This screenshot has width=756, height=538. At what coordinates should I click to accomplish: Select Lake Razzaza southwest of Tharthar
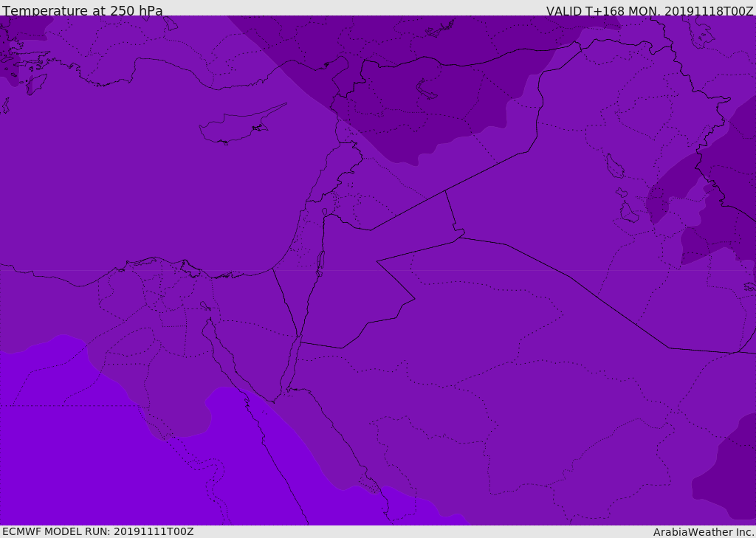point(628,213)
